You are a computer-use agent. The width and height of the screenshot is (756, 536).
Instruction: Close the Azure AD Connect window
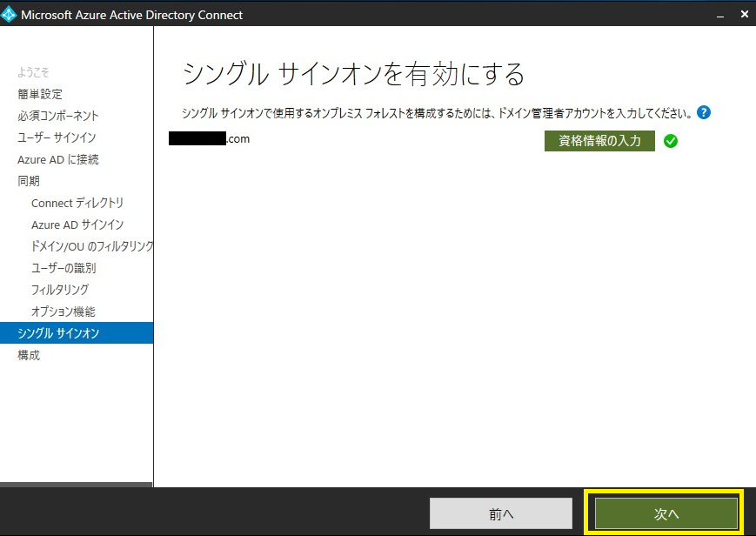click(x=745, y=15)
